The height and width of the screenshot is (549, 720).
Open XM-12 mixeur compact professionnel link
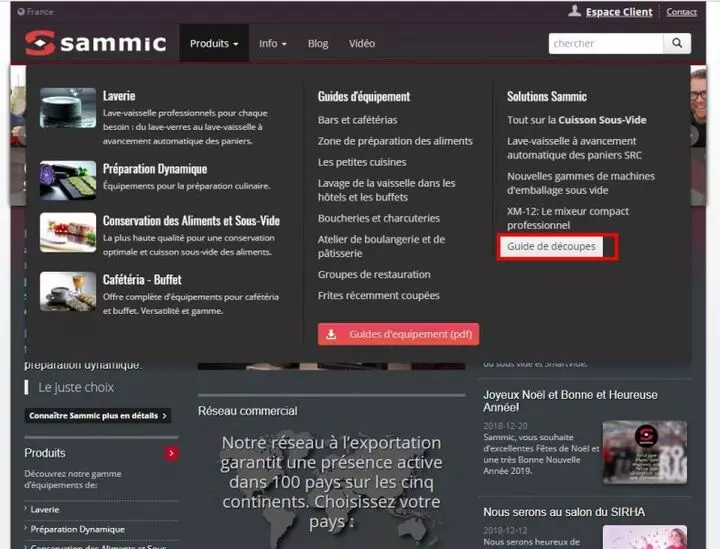tap(568, 218)
